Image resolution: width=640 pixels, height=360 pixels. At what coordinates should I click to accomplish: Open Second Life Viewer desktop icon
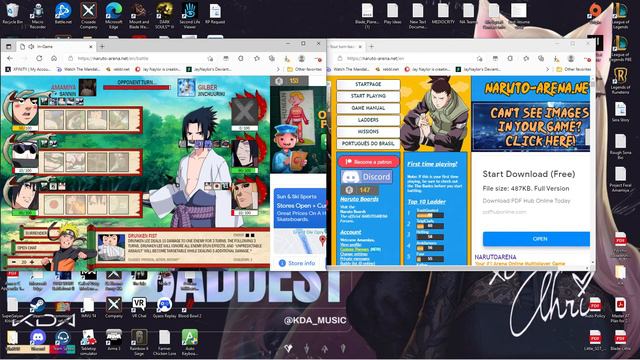(x=190, y=15)
